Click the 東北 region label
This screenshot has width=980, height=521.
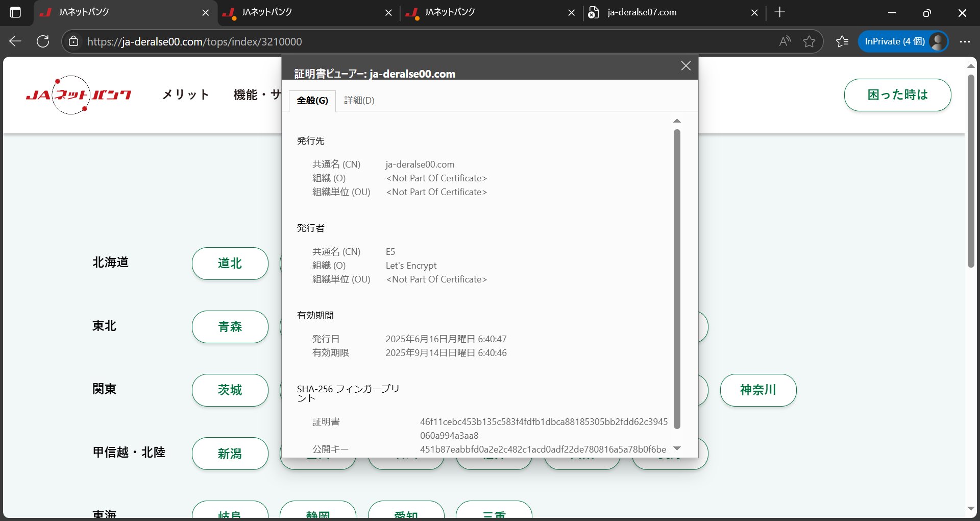[105, 326]
